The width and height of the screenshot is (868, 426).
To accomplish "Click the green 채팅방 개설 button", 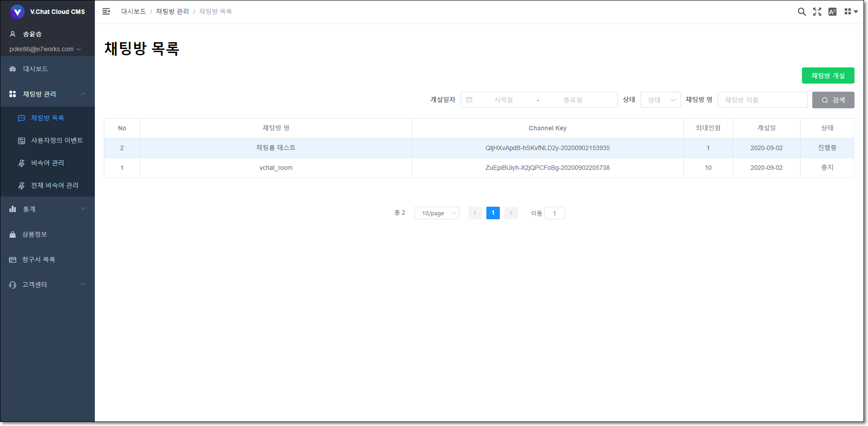I will click(828, 75).
